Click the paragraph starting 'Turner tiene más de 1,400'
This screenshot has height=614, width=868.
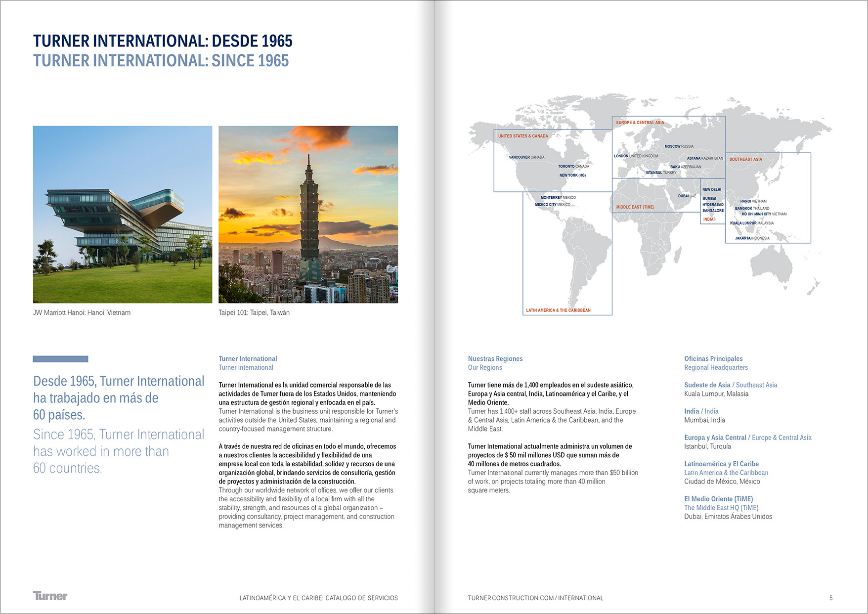click(x=551, y=394)
